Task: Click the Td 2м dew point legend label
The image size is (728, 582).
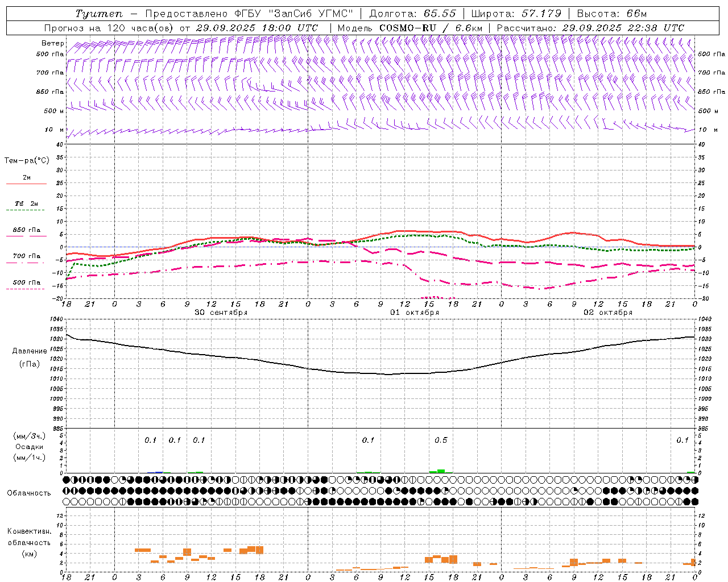Action: coord(27,203)
